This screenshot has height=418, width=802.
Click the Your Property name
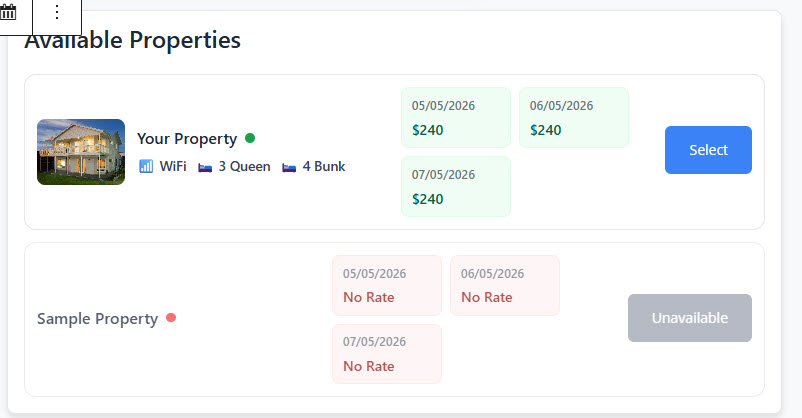(x=187, y=139)
